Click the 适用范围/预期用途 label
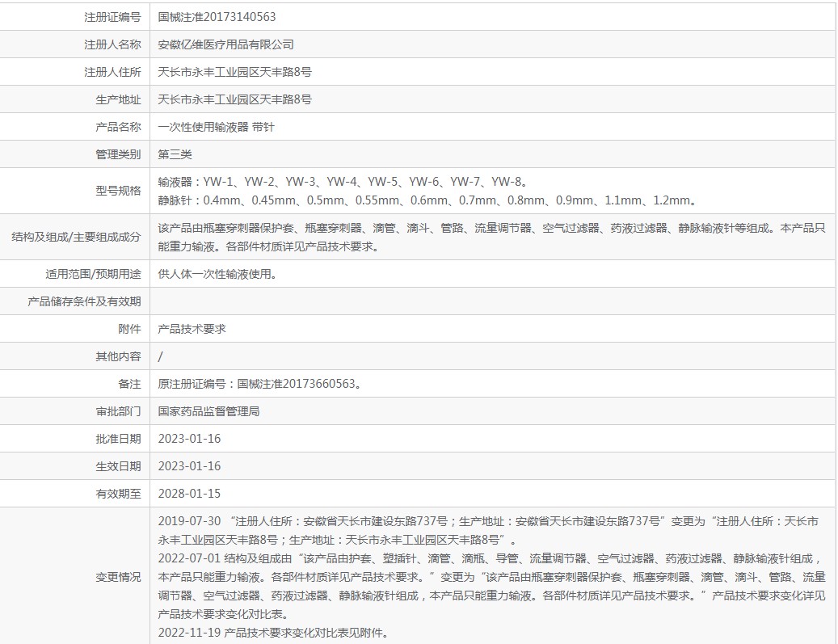Image resolution: width=838 pixels, height=644 pixels. point(93,274)
